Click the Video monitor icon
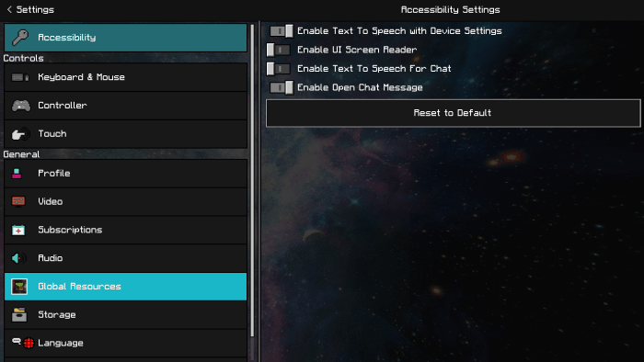Image resolution: width=644 pixels, height=362 pixels. tap(18, 201)
